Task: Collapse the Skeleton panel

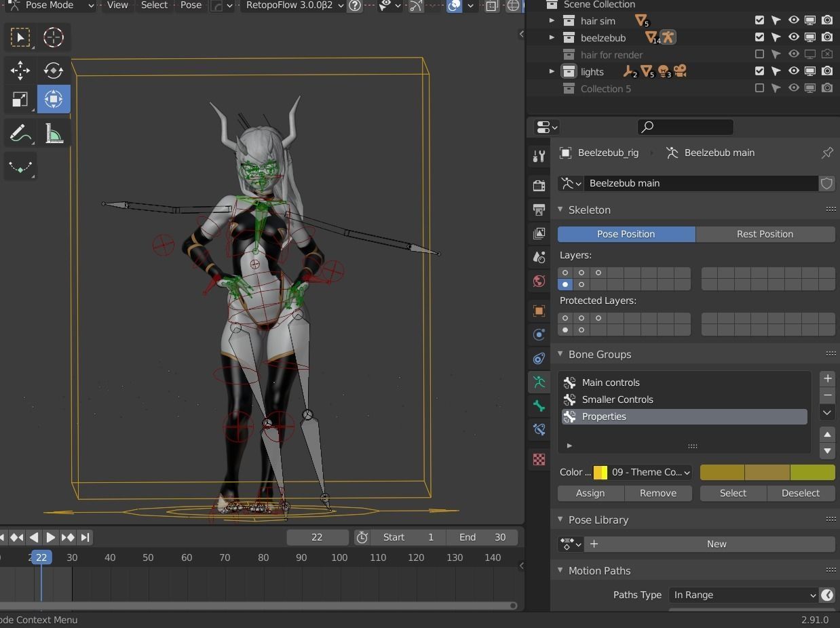Action: click(x=560, y=210)
